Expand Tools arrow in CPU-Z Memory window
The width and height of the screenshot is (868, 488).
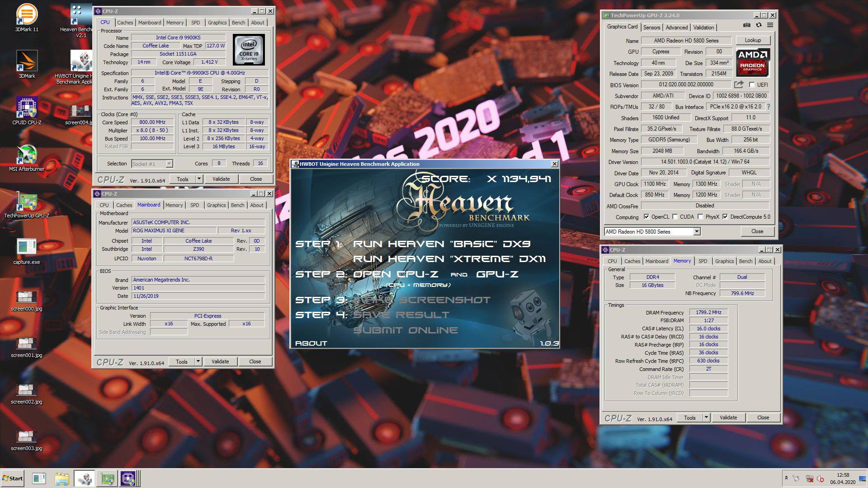click(706, 418)
